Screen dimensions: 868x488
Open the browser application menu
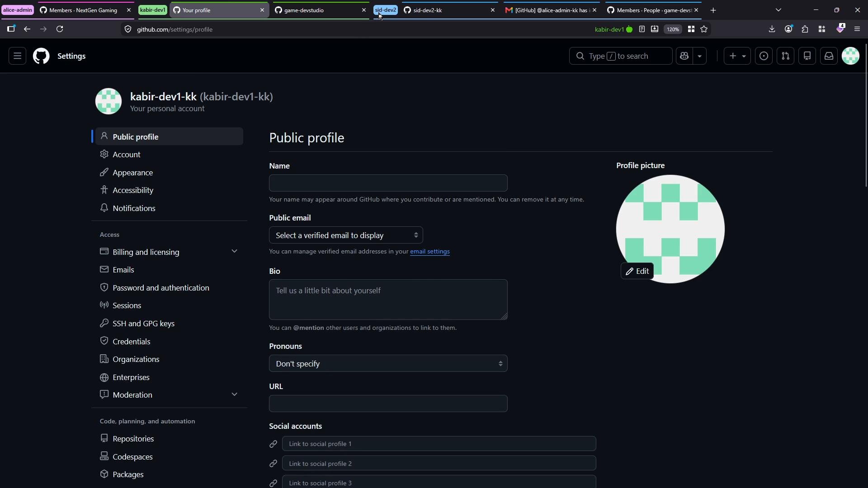tap(857, 29)
